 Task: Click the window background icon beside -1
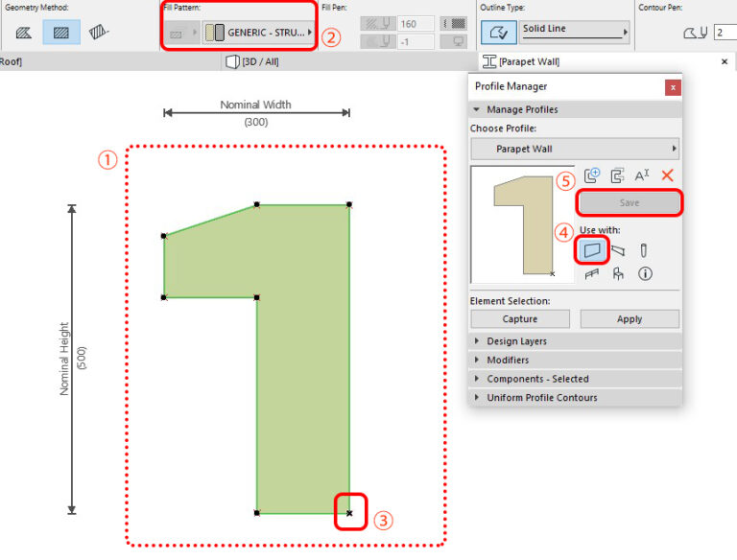click(454, 42)
